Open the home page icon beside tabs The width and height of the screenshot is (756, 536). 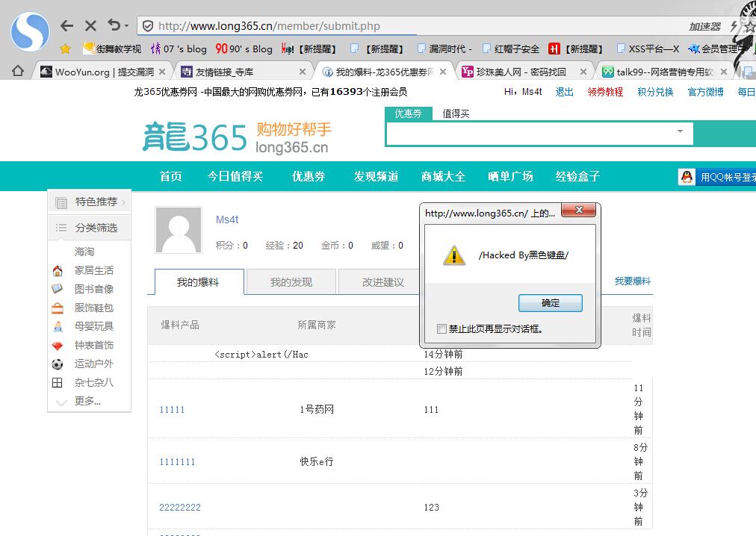point(18,72)
